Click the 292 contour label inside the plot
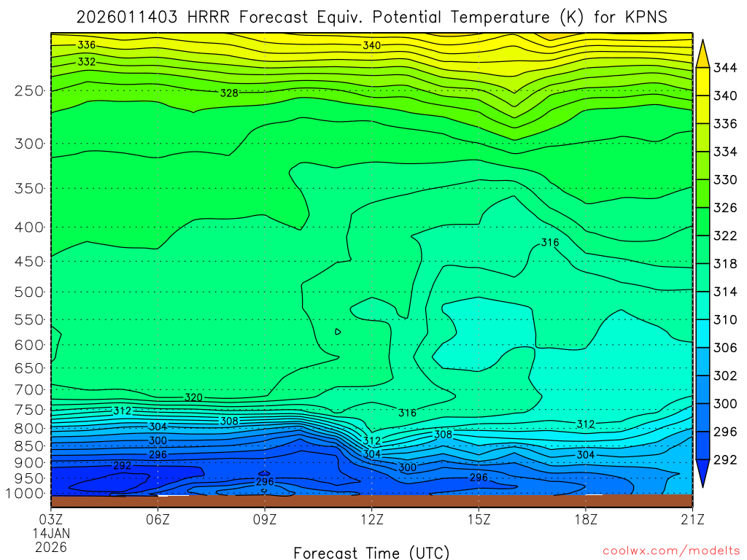747x560 pixels. click(123, 465)
